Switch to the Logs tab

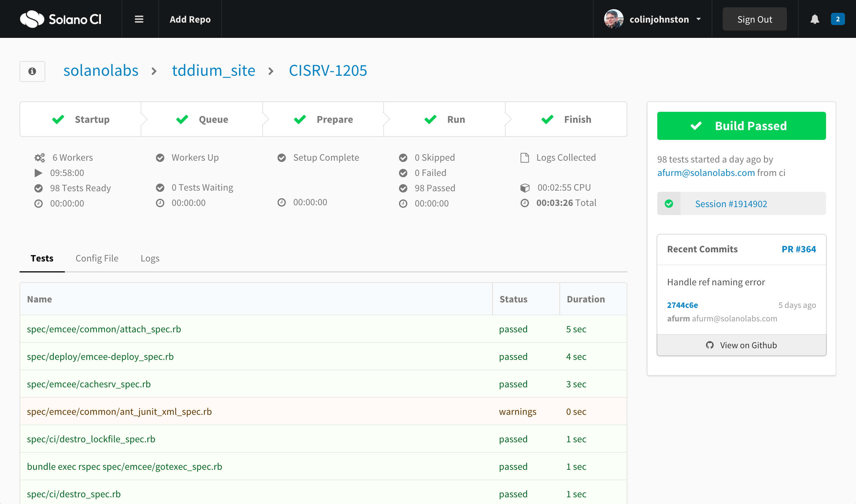coord(150,258)
